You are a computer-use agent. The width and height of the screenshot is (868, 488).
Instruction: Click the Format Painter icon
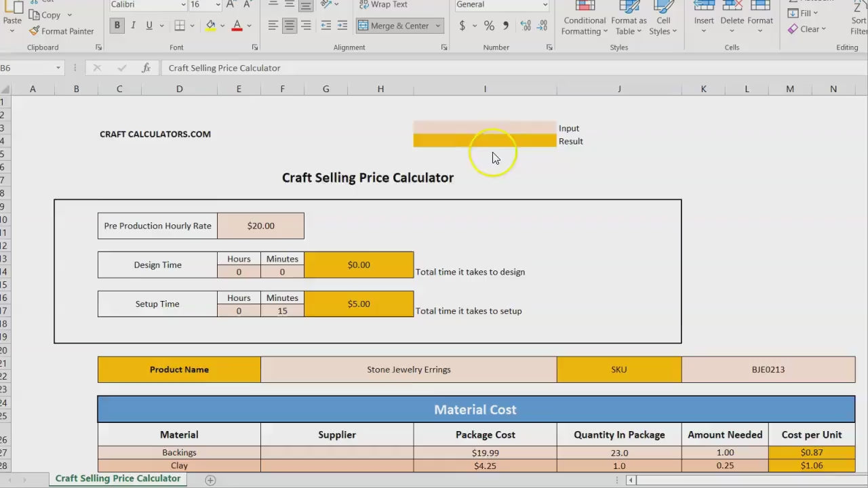click(x=35, y=31)
